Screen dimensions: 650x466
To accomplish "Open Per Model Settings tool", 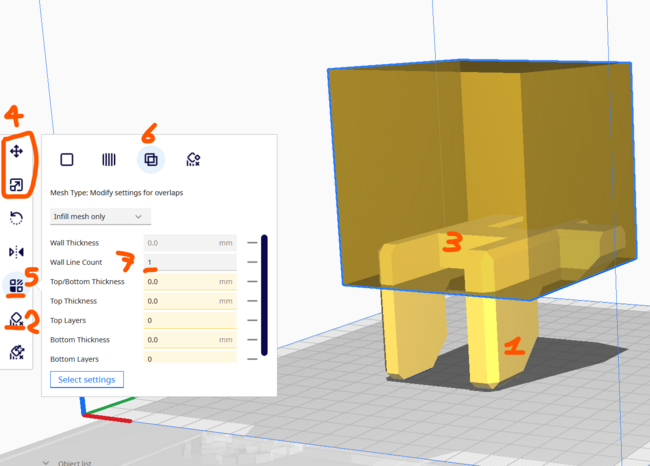I will (17, 285).
